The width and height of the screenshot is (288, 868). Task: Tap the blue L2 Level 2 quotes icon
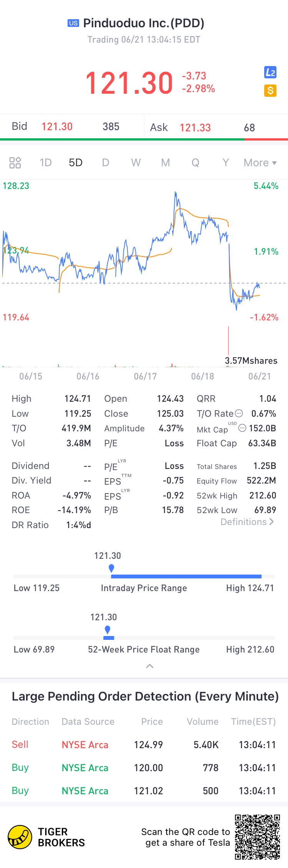[270, 72]
